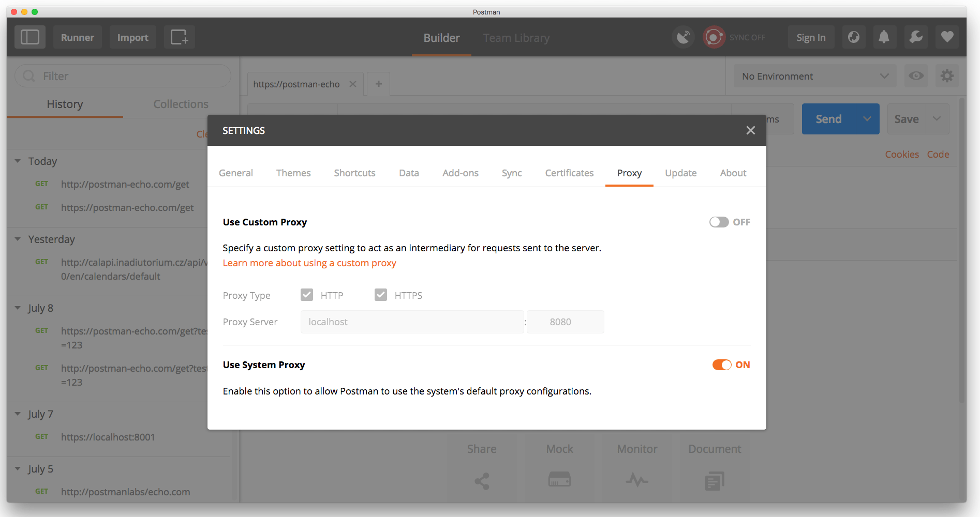980x517 pixels.
Task: Select the Proxy settings tab
Action: pos(629,173)
